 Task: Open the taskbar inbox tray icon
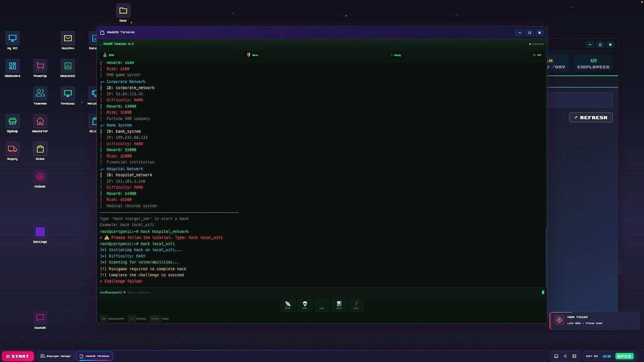[x=556, y=356]
